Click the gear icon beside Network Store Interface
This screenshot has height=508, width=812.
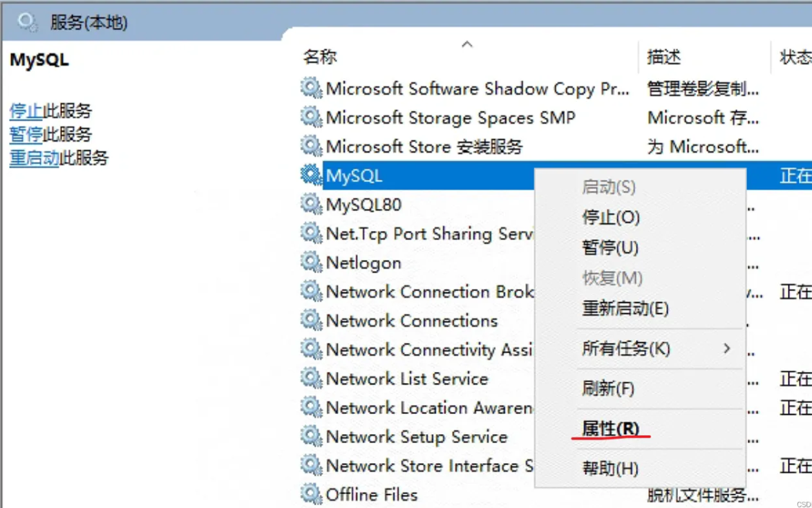pos(311,465)
